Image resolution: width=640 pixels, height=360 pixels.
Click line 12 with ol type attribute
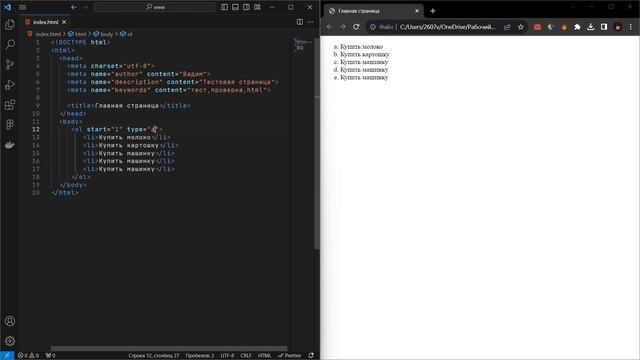117,129
